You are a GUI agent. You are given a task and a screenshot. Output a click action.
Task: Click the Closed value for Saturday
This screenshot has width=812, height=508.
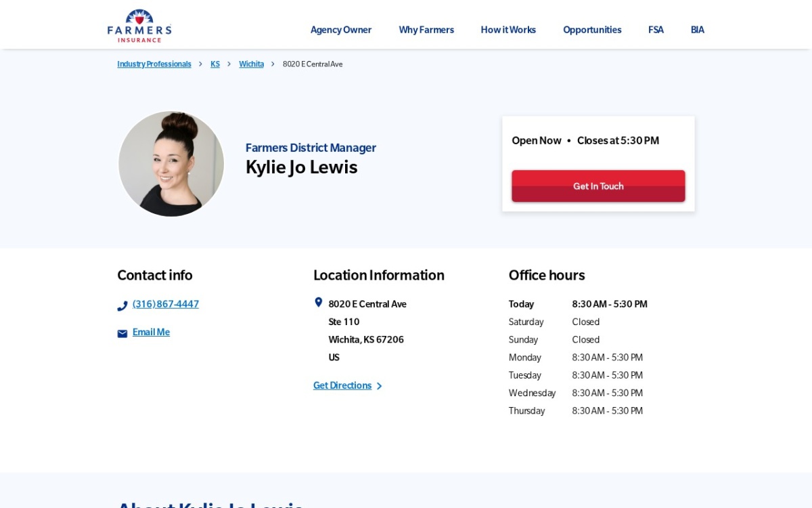point(586,322)
